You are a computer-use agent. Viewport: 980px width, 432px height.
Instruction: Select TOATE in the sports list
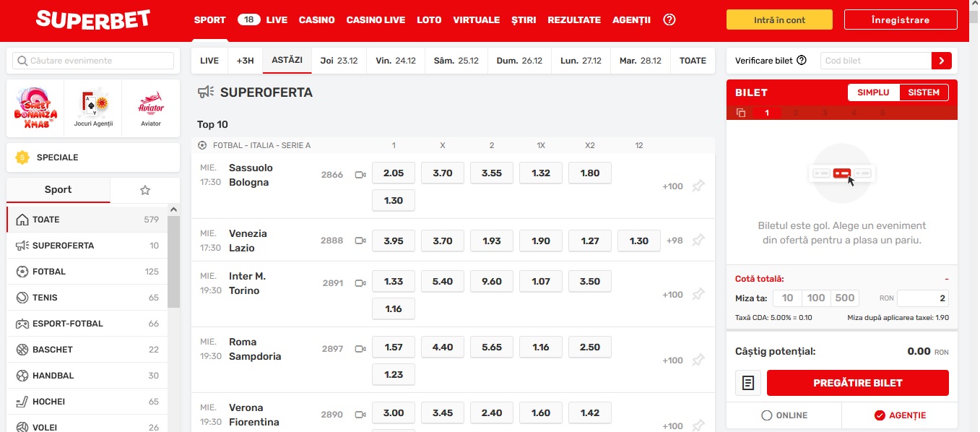coord(87,220)
